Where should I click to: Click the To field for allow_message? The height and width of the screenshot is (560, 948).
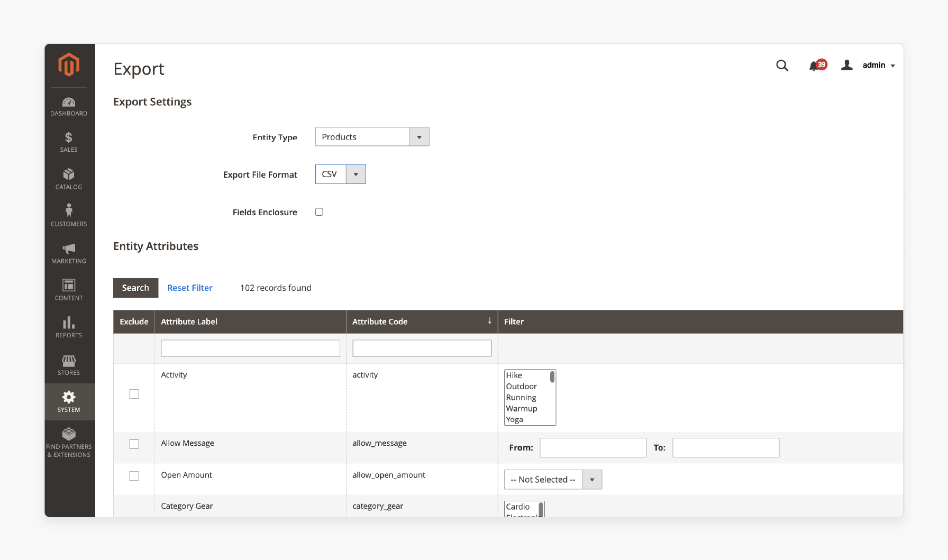click(726, 447)
